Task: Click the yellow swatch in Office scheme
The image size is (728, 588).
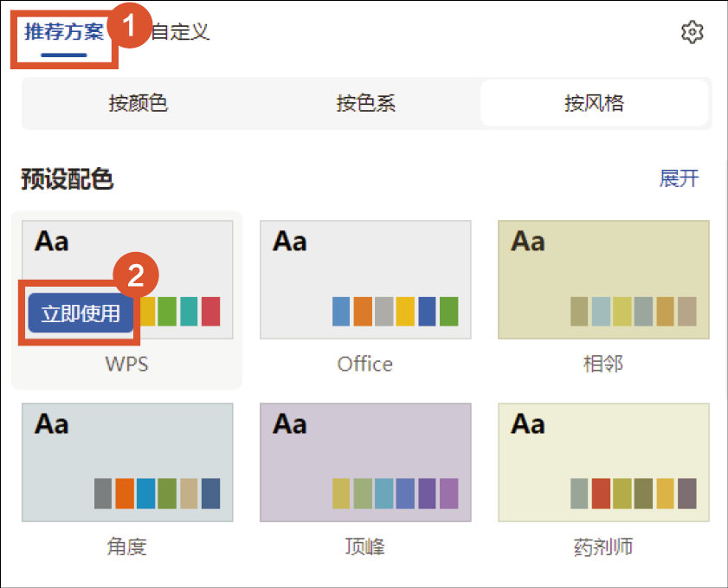Action: [405, 311]
